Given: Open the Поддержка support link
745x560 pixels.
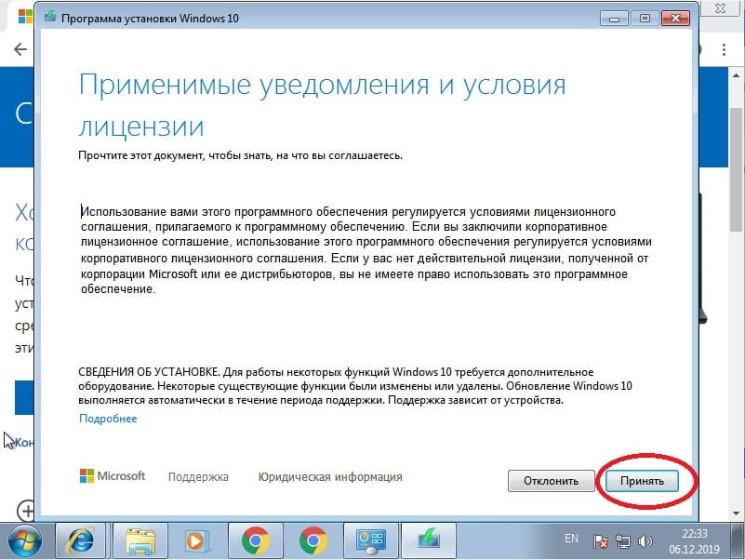Looking at the screenshot, I should click(198, 477).
